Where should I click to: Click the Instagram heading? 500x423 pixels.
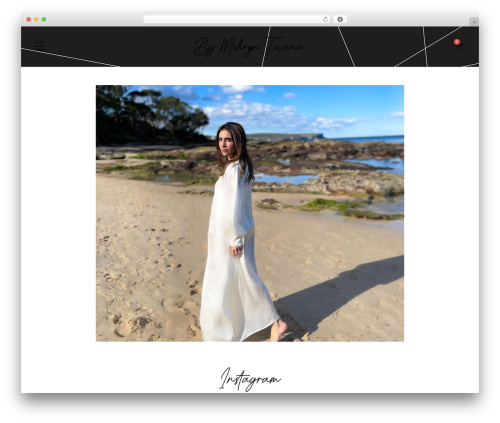[250, 379]
